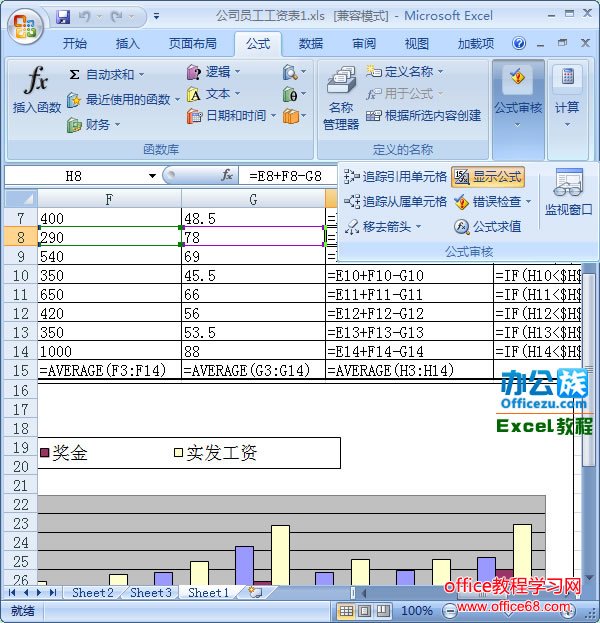The height and width of the screenshot is (623, 600).
Task: Switch to Normal view in status bar
Action: [346, 610]
